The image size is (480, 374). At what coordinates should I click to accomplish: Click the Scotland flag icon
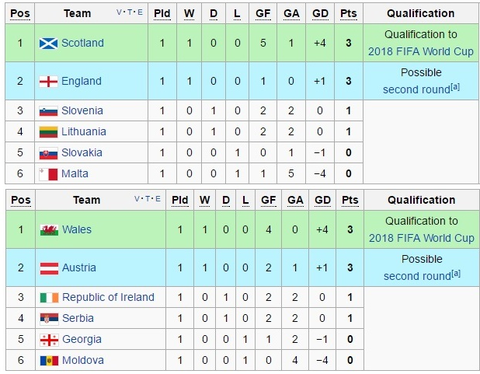(48, 43)
